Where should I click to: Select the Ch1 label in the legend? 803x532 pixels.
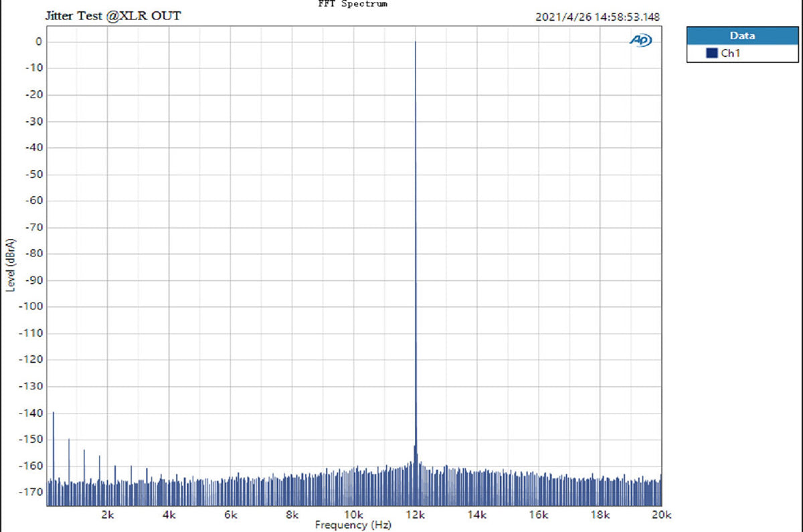tap(729, 54)
